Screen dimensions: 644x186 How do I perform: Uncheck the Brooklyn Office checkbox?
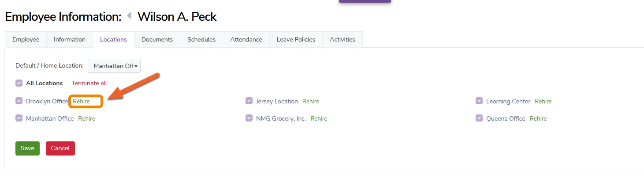(x=19, y=101)
